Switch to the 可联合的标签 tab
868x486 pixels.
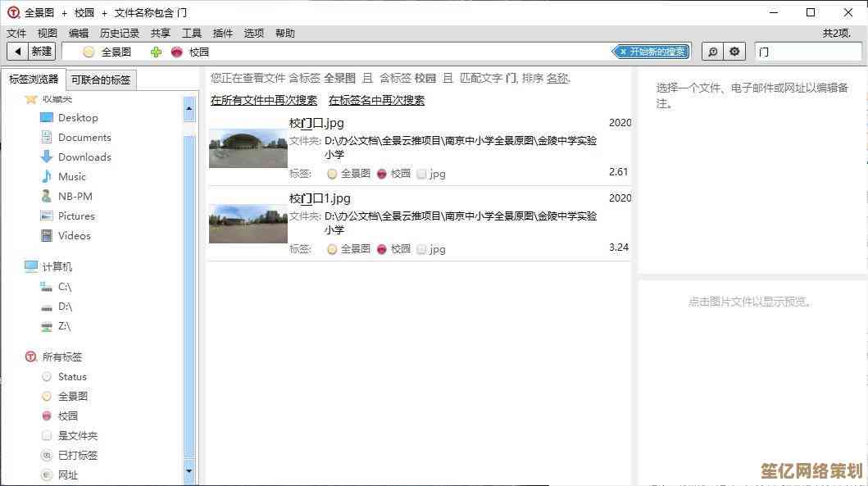click(101, 79)
